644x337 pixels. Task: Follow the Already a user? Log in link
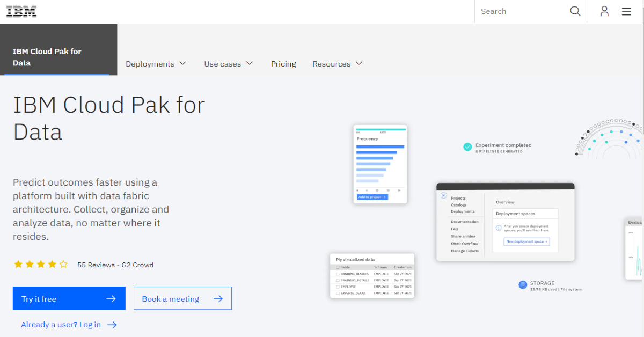69,325
